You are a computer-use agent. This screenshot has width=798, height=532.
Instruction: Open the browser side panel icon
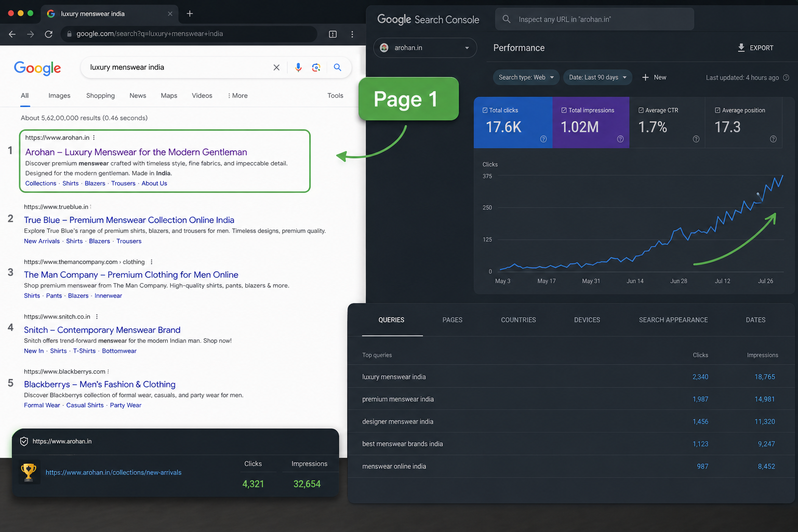click(333, 34)
